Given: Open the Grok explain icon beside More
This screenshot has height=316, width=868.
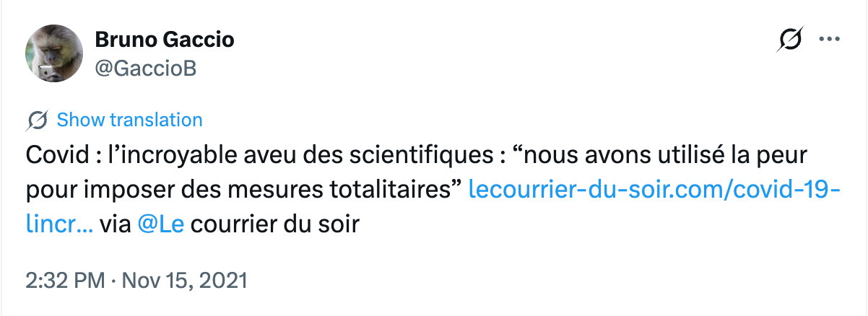Looking at the screenshot, I should coord(790,40).
